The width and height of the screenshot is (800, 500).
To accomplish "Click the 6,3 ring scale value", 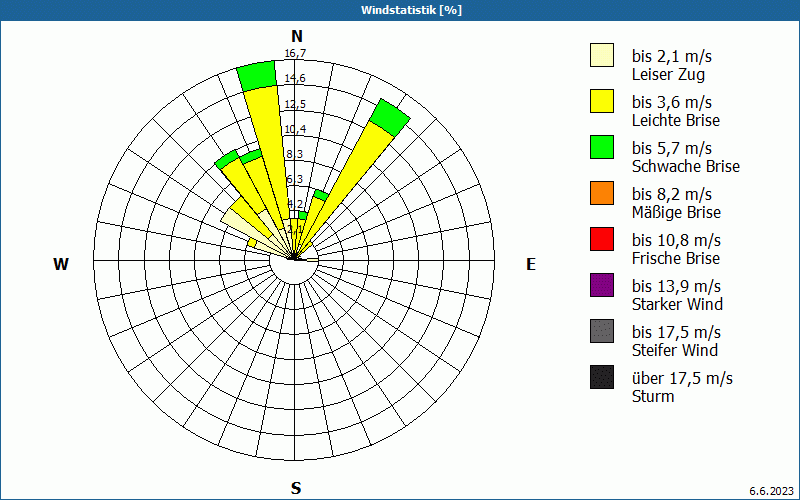I will click(295, 179).
